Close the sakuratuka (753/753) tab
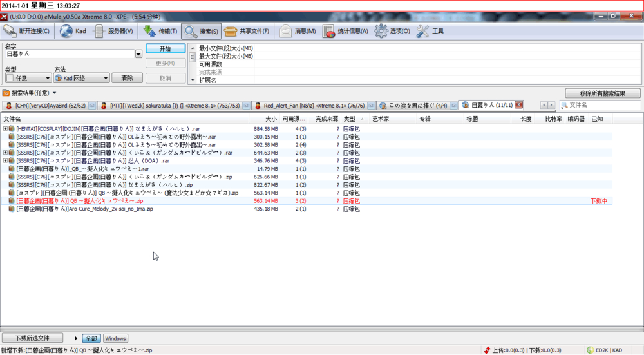Screen dimensions: 644x355 click(x=246, y=106)
